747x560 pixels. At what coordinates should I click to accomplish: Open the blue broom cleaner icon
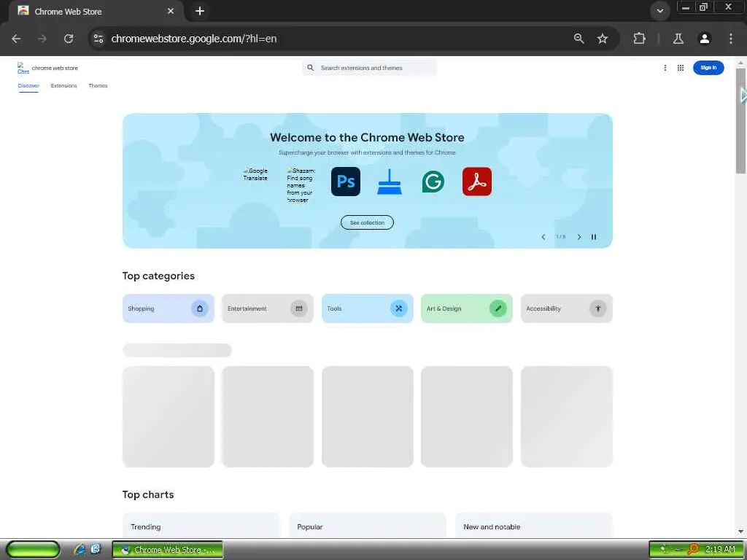pyautogui.click(x=390, y=182)
